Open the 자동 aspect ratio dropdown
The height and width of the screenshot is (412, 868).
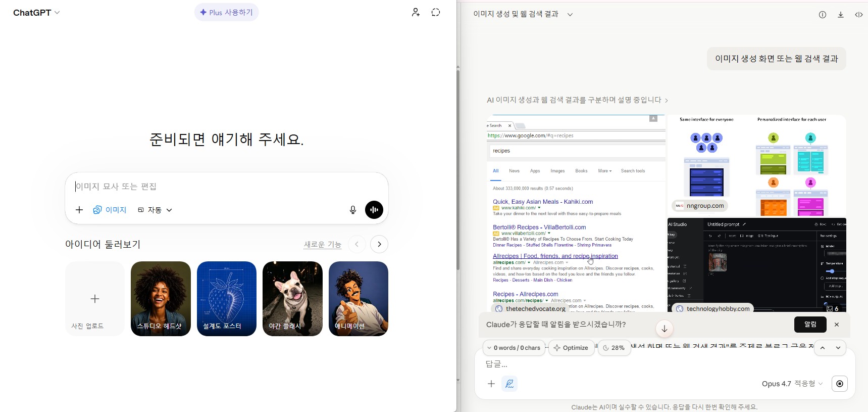(155, 210)
